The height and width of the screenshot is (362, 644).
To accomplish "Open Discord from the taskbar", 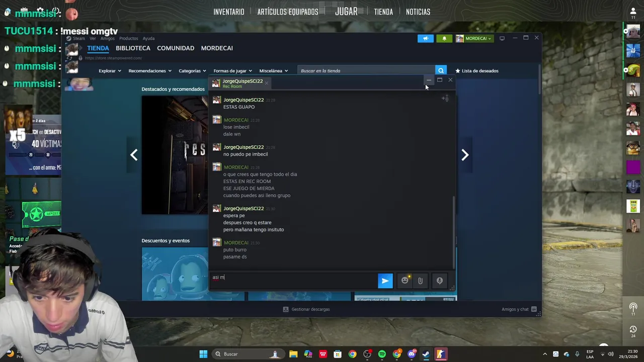I will pos(412,354).
